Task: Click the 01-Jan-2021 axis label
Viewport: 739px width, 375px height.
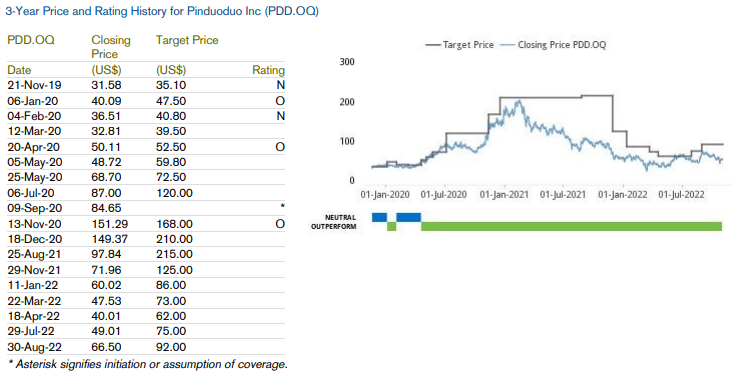Action: [503, 195]
